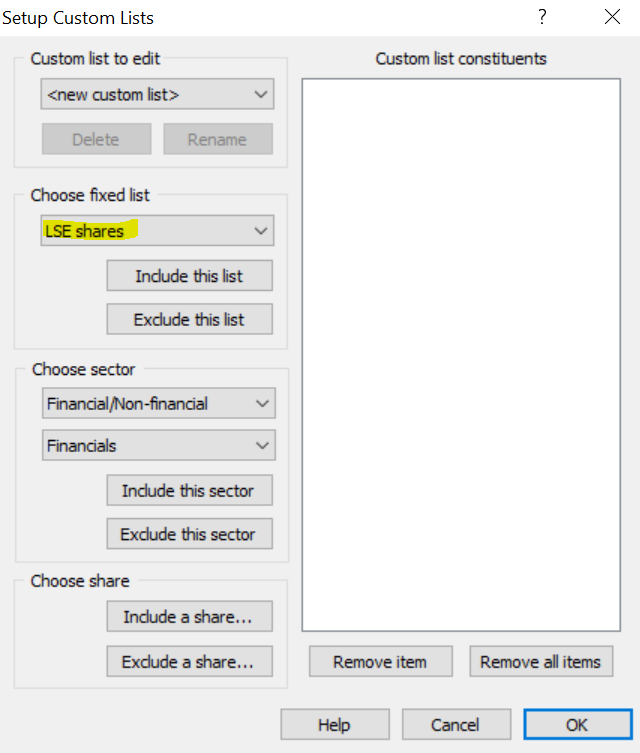Cancel the custom list setup
The width and height of the screenshot is (640, 753).
(x=456, y=724)
